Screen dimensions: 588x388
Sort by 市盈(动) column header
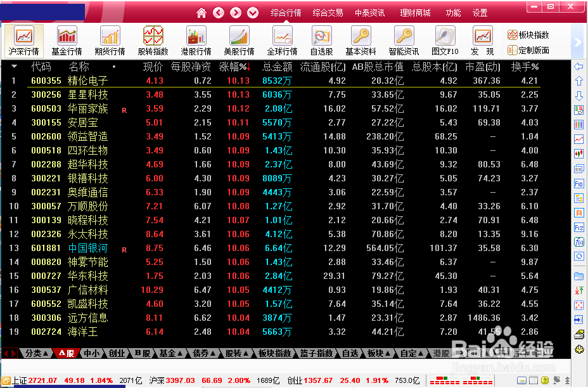coord(483,67)
